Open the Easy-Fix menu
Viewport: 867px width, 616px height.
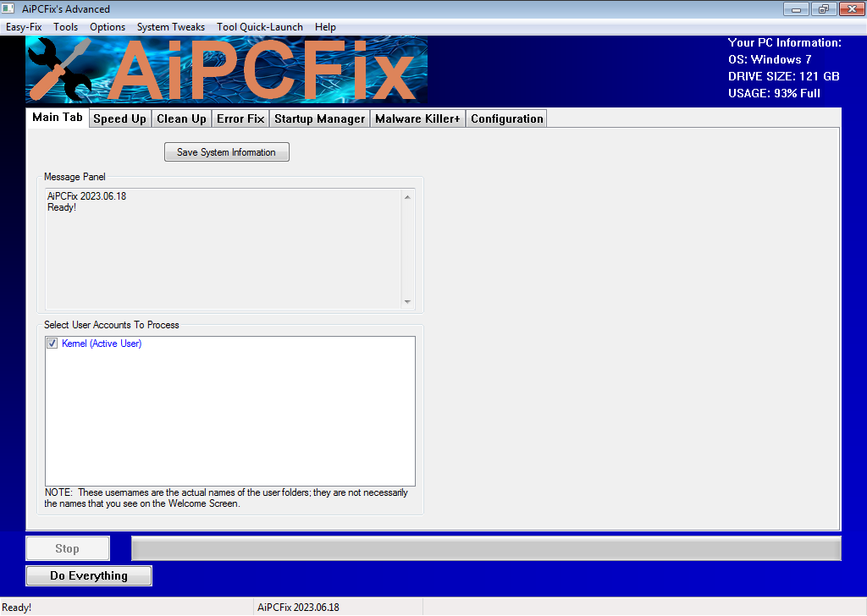point(24,27)
